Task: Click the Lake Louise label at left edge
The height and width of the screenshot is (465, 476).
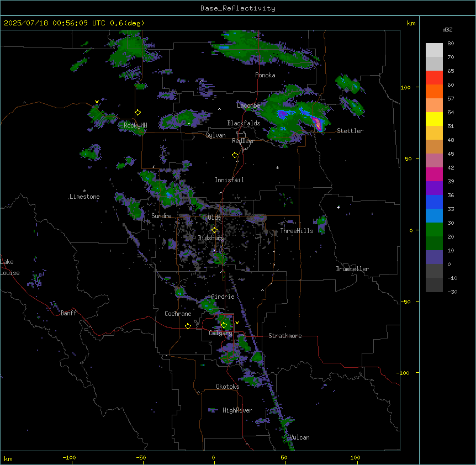Action: [x=10, y=267]
